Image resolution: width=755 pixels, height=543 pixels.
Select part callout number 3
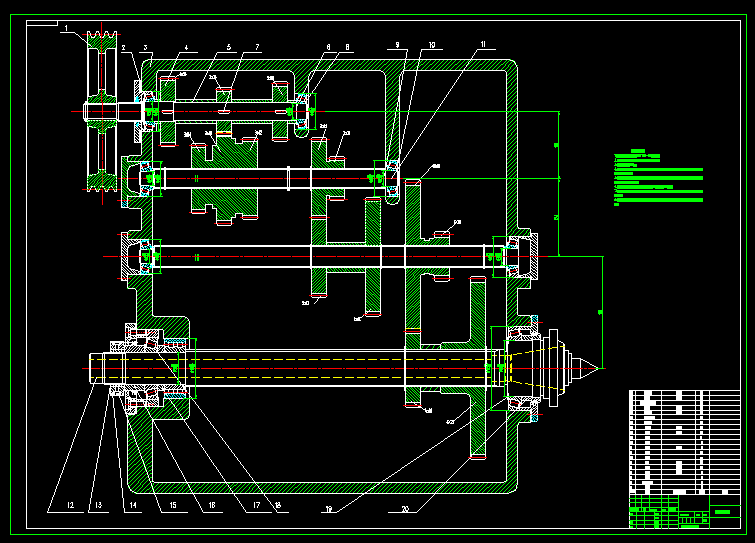click(145, 48)
